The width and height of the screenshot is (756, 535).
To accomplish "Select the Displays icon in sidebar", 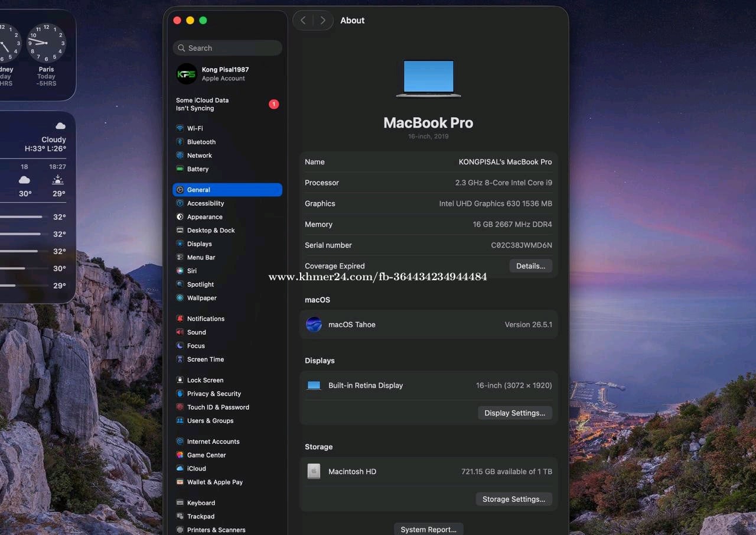I will [x=180, y=244].
